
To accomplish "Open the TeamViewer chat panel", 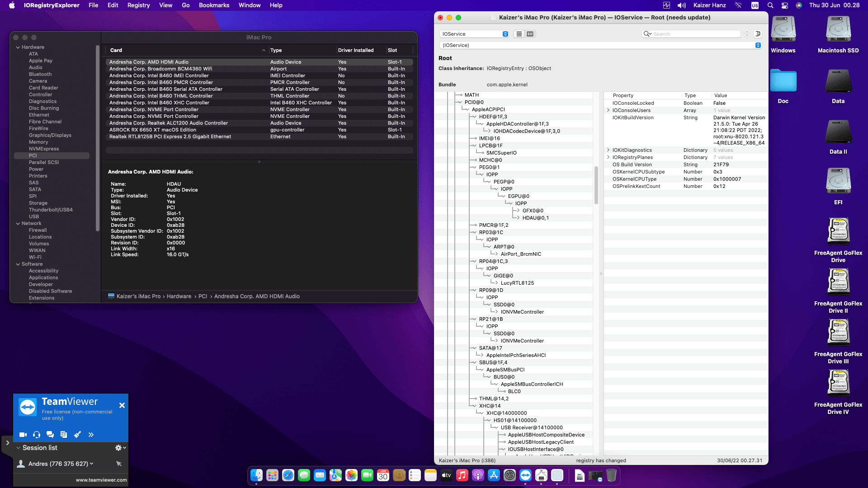I will pos(50,435).
